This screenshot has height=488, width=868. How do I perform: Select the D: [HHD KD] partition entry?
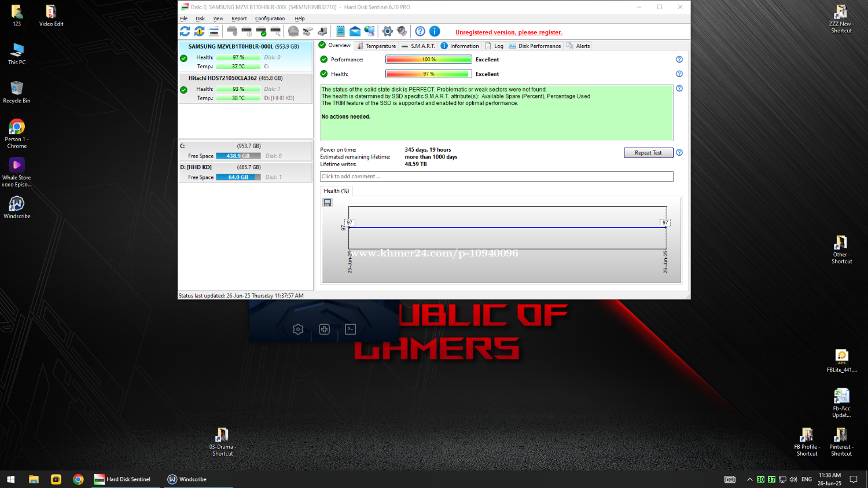point(245,173)
